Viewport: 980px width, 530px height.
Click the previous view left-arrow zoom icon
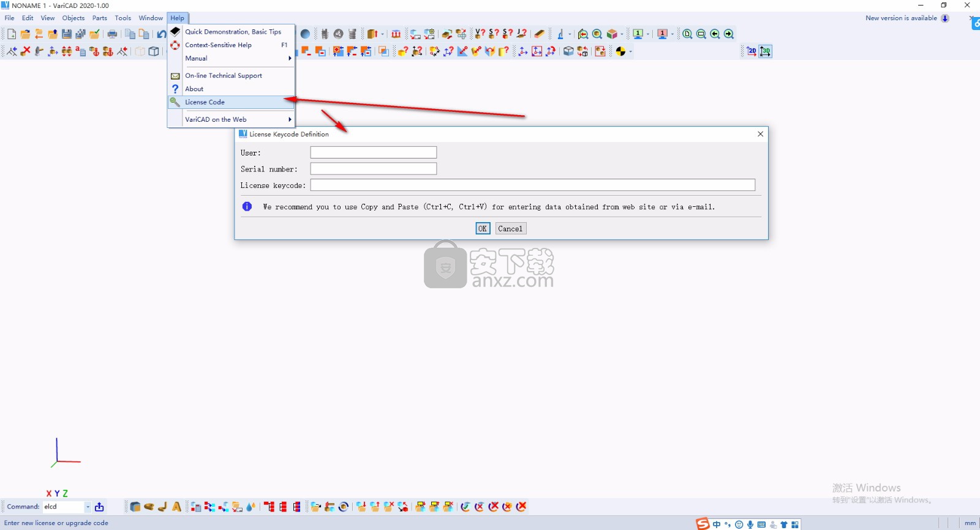click(x=715, y=34)
